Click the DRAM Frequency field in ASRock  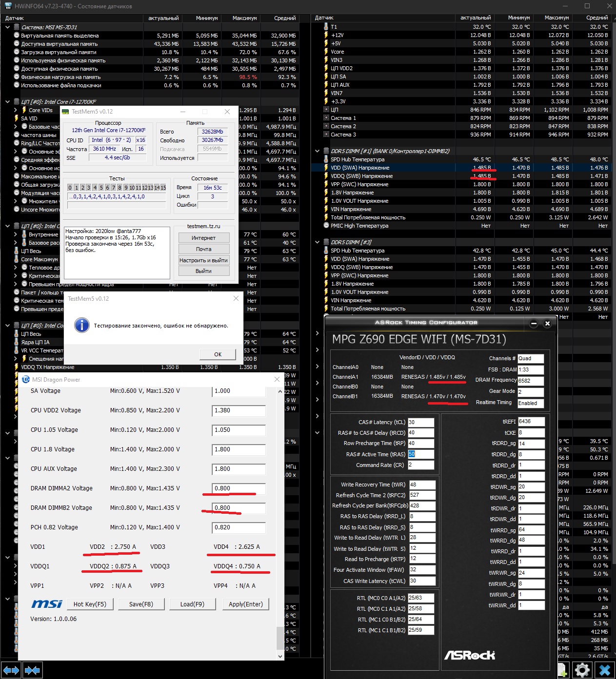point(531,381)
